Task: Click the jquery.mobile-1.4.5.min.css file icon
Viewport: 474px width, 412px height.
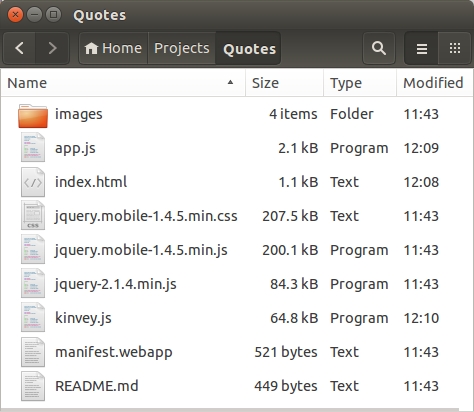Action: (x=33, y=216)
